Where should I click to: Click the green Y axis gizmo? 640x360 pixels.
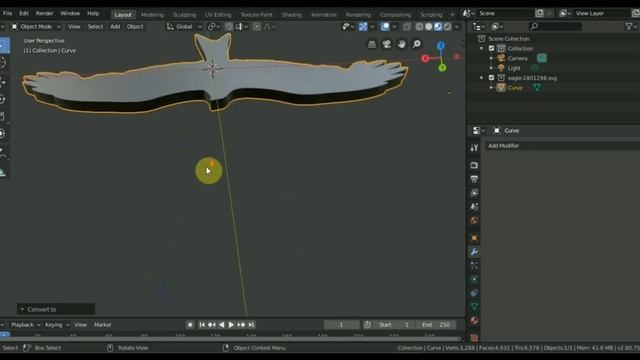click(x=442, y=68)
